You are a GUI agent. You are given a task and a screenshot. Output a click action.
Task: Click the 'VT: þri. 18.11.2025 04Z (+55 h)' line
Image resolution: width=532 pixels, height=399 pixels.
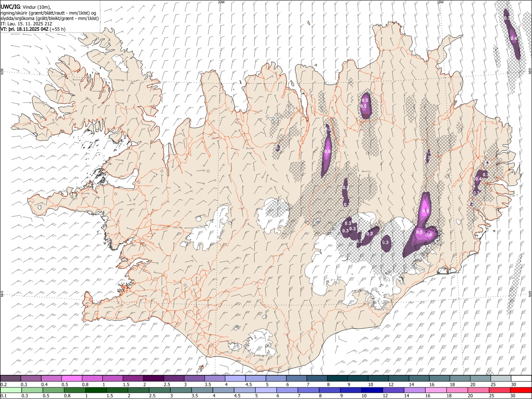tap(33, 30)
